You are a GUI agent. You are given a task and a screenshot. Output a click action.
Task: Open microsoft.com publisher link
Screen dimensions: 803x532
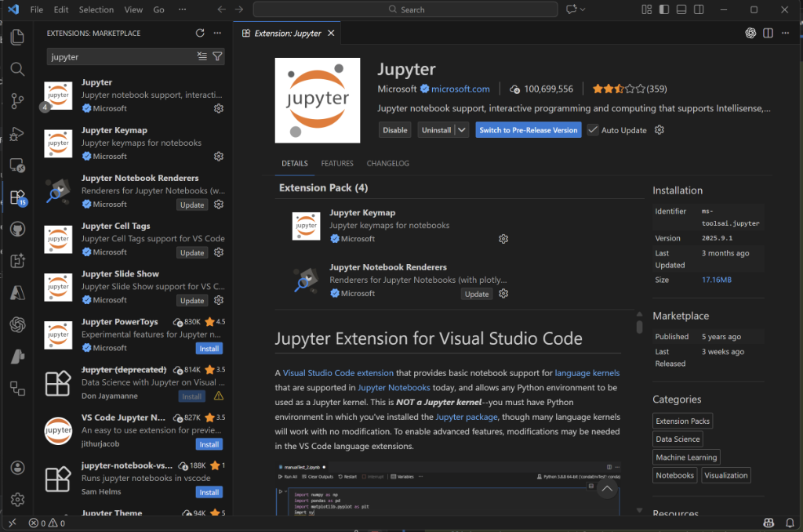tap(460, 89)
